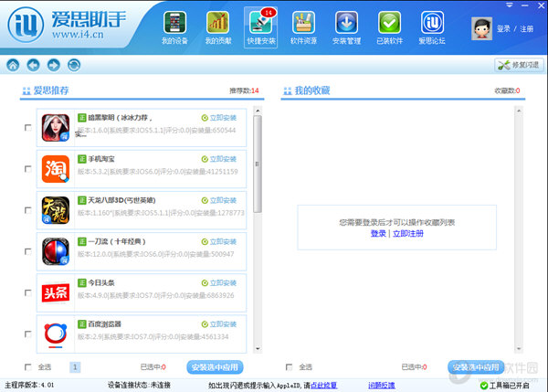Click the 登录 link in the favorites box
The height and width of the screenshot is (392, 548).
tap(378, 234)
